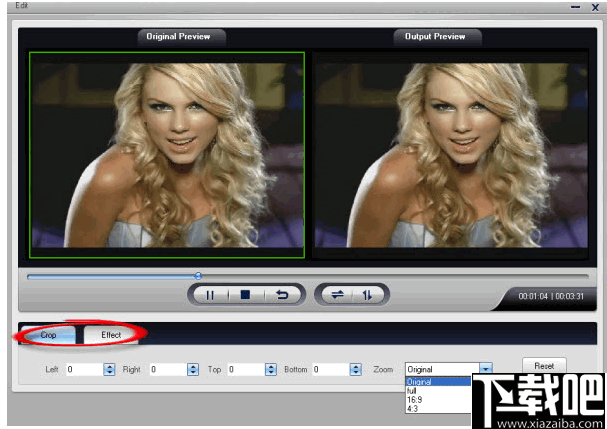Click the Original Preview video frame
The image size is (607, 429).
coord(167,155)
